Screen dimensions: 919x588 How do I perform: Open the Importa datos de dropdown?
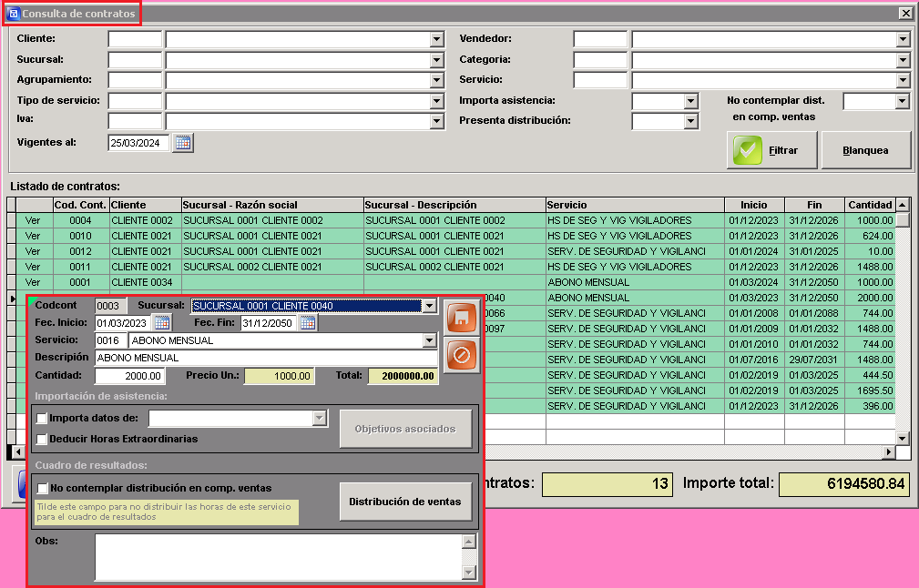coord(320,418)
